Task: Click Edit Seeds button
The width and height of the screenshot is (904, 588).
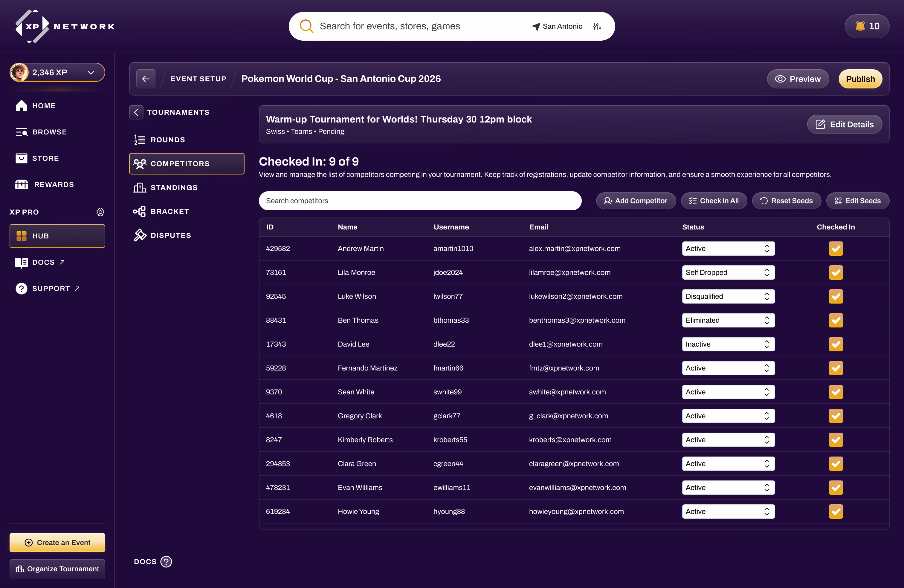Action: [858, 200]
